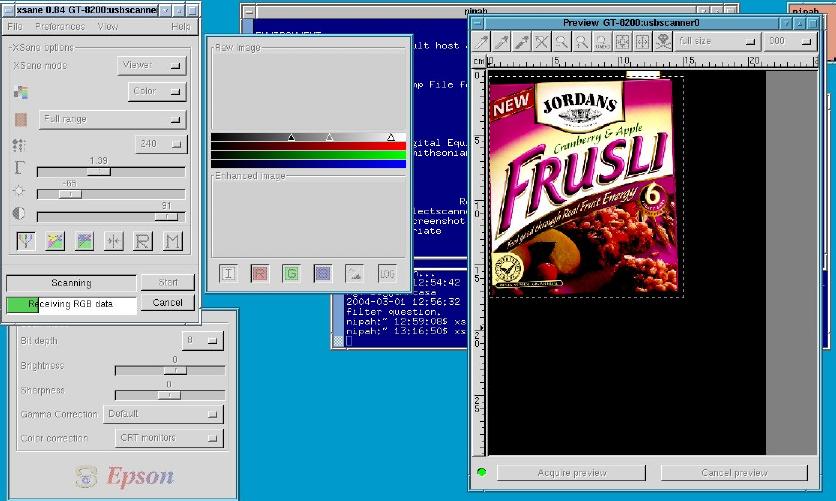836x501 pixels.
Task: Expand the 'full size' dropdown in Preview
Action: tap(715, 42)
